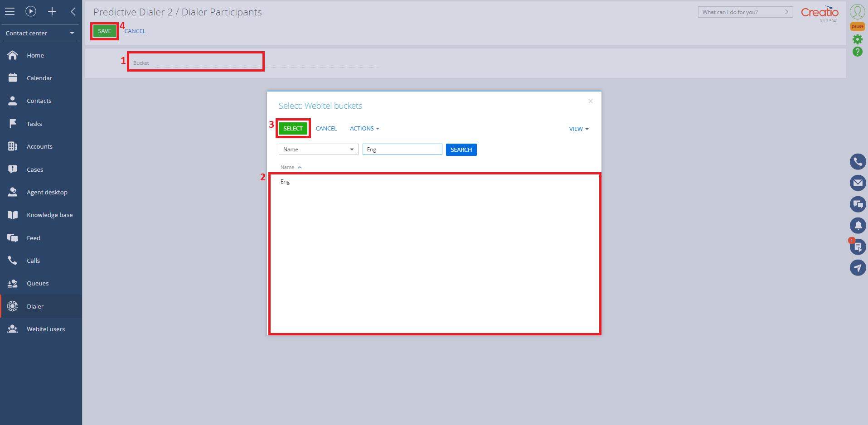Go to Agent desktop in the sidebar
This screenshot has width=868, height=425.
(47, 192)
